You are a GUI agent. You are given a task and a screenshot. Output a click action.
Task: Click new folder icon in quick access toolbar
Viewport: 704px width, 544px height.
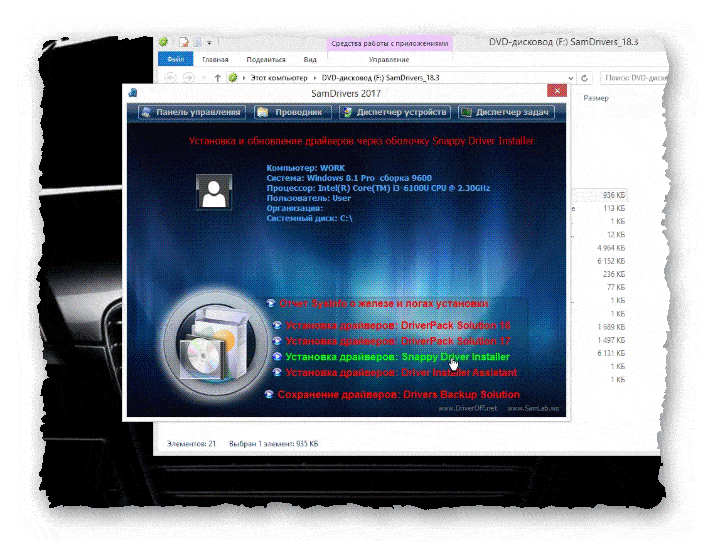click(x=198, y=42)
